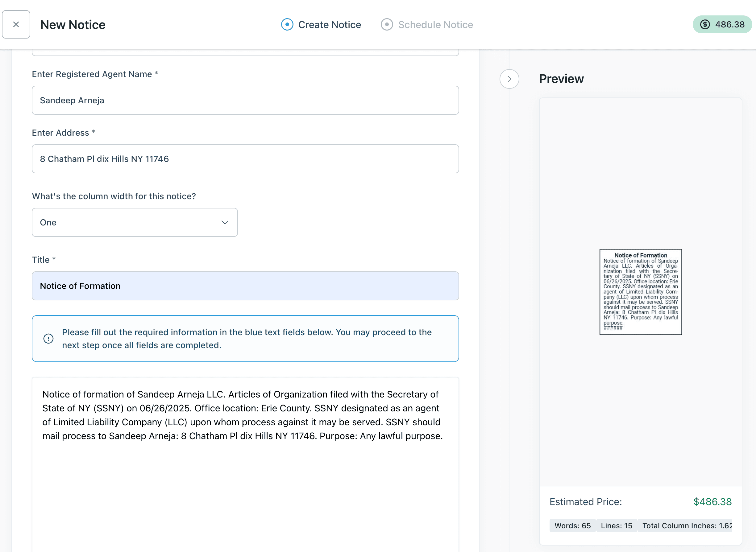Viewport: 756px width, 552px height.
Task: Select the Schedule Notice step indicator
Action: 387,24
